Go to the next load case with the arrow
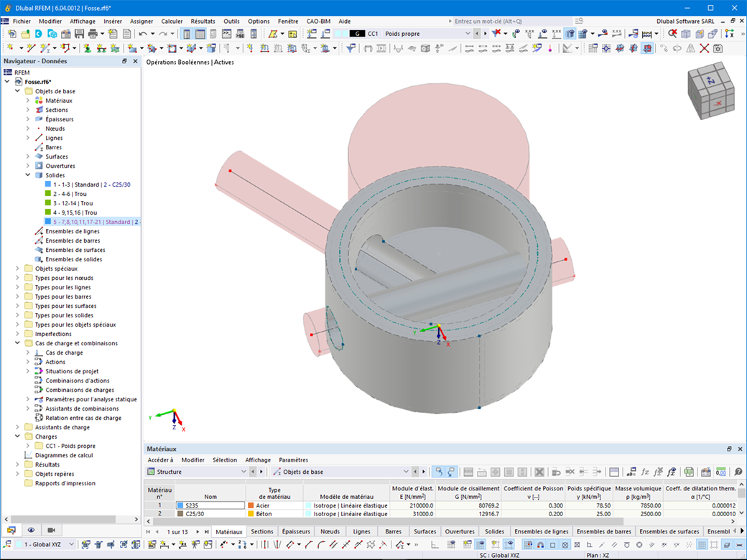747x560 pixels. pyautogui.click(x=485, y=34)
